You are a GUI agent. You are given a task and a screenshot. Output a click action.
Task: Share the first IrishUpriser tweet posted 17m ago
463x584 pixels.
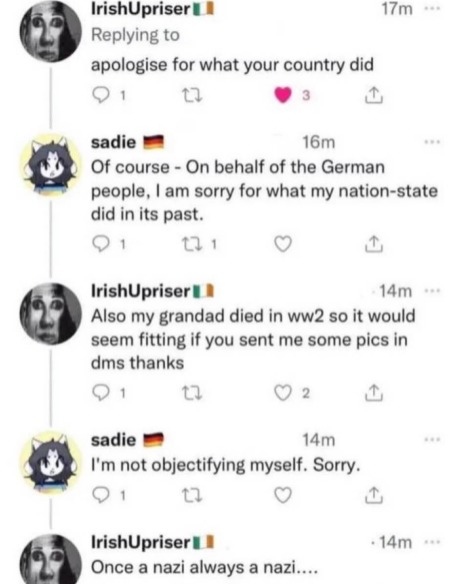(374, 95)
